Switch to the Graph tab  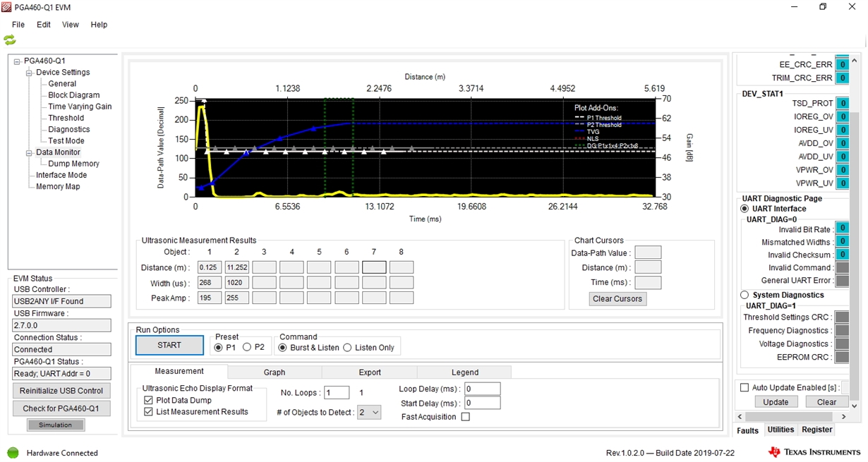pos(275,372)
